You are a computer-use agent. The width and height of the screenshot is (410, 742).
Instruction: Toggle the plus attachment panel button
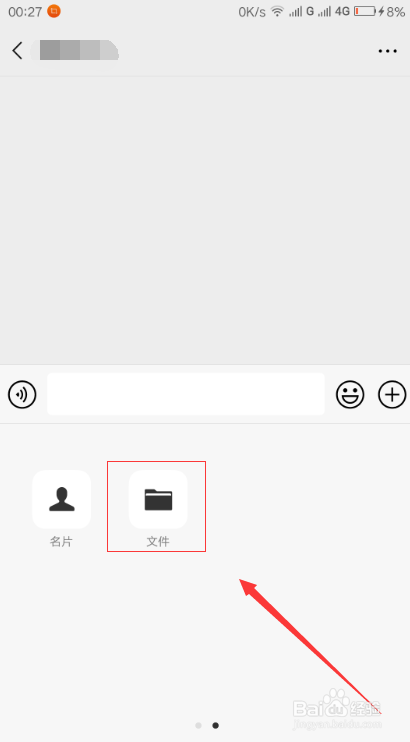(x=392, y=394)
